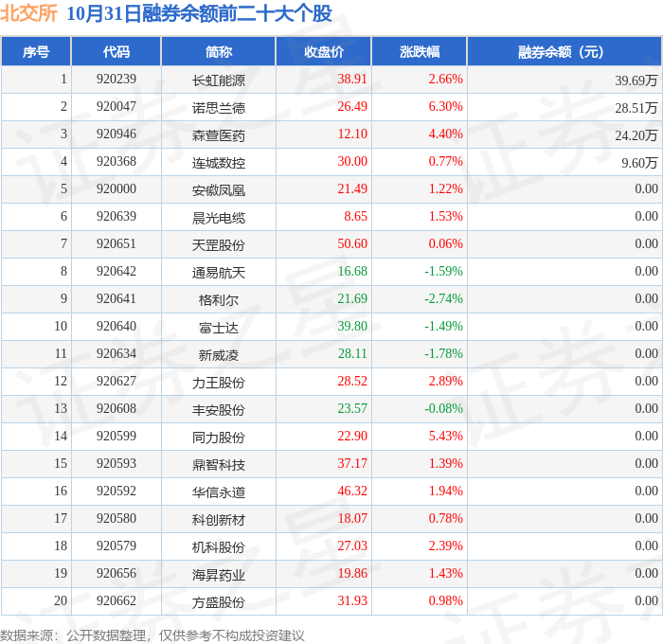Click change value 0.98%
663x644 pixels.
coord(446,601)
